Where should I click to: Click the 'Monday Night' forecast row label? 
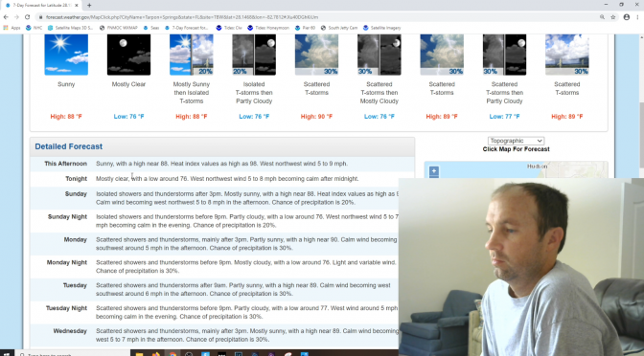coord(66,262)
